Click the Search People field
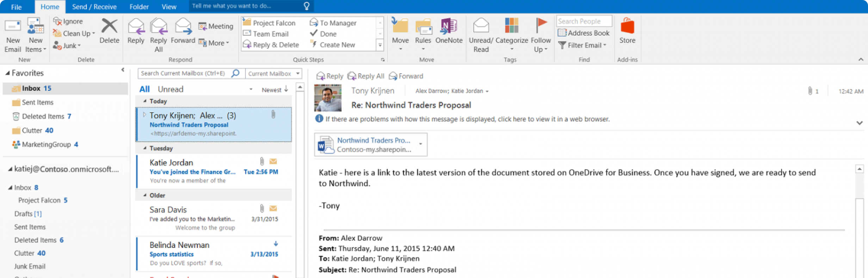The image size is (868, 278). pyautogui.click(x=584, y=21)
